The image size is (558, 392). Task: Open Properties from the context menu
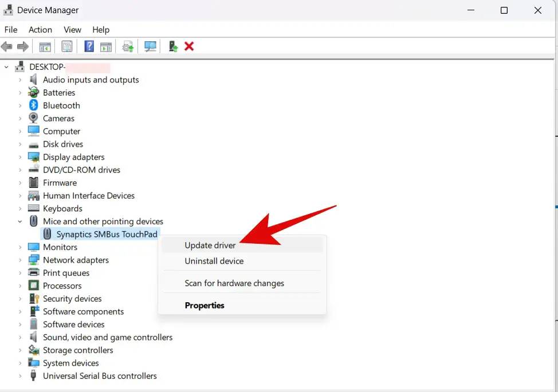pos(242,305)
